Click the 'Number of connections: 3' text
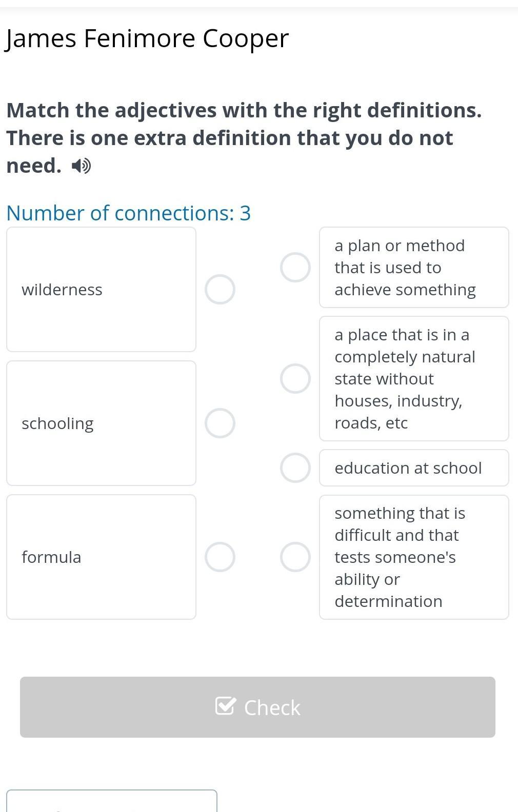Screen dimensions: 518x812 point(128,213)
